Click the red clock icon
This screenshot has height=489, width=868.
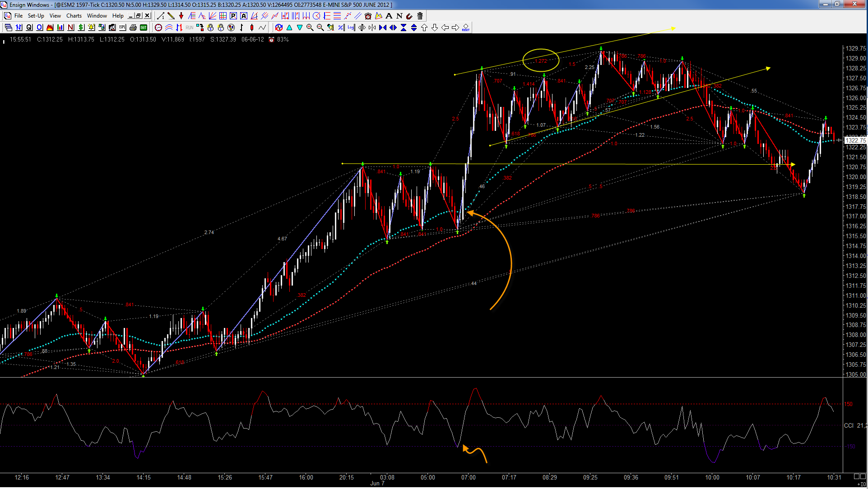pos(158,28)
